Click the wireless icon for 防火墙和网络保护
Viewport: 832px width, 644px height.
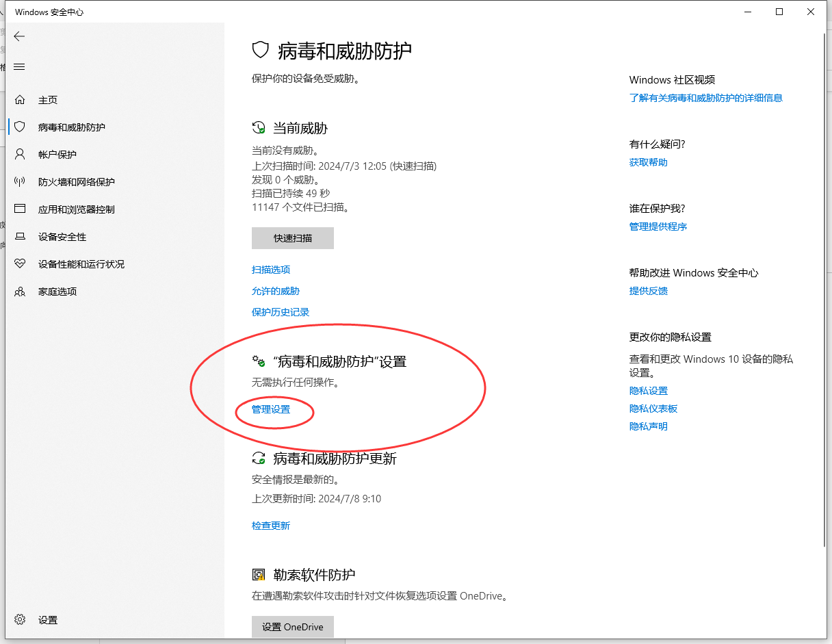(x=20, y=182)
